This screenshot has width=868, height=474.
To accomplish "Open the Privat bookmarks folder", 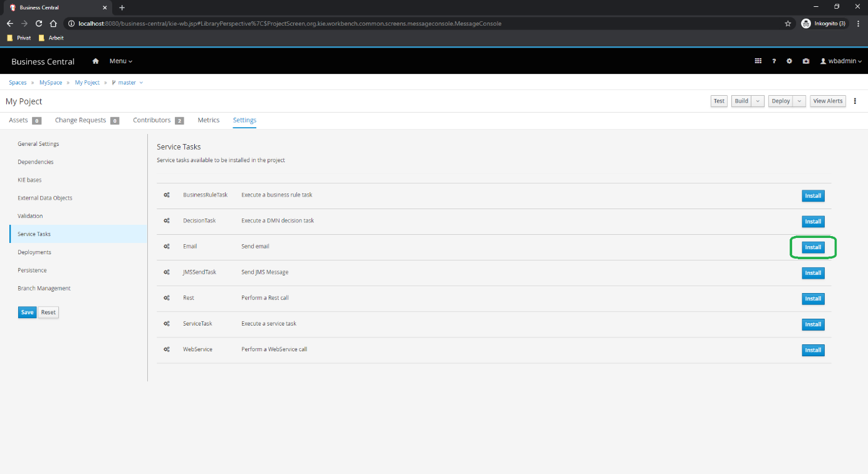I will pyautogui.click(x=19, y=38).
